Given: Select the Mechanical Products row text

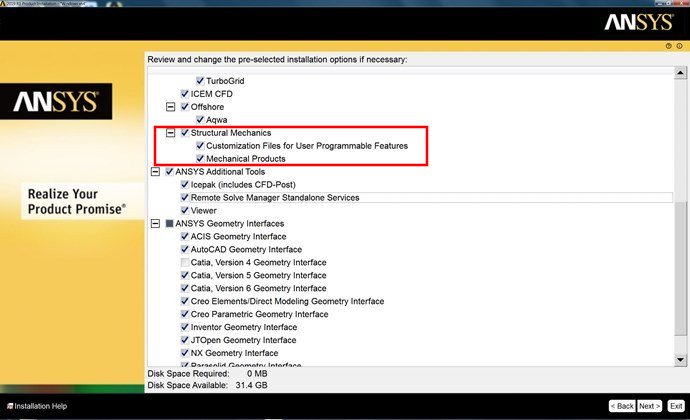Looking at the screenshot, I should [246, 158].
